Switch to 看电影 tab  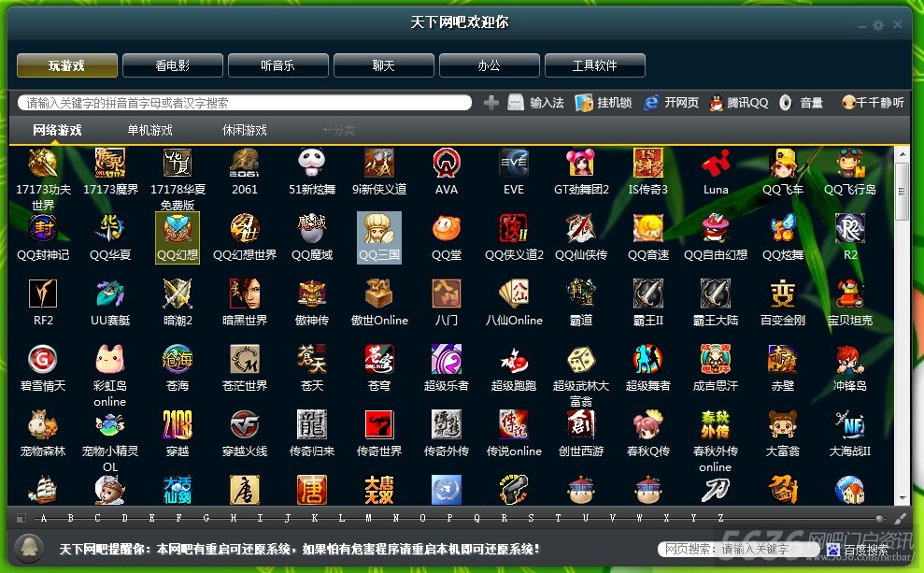173,65
